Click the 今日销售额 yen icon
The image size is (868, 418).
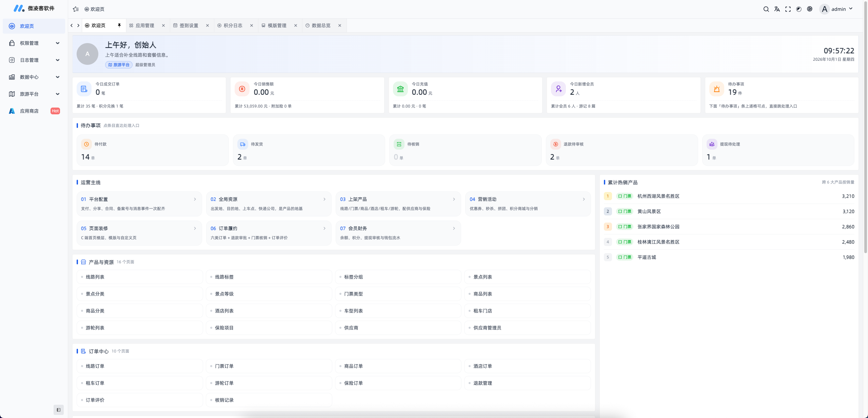[x=242, y=89]
